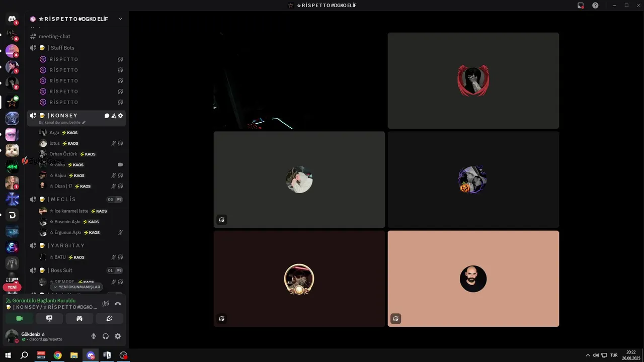Select the KONSEY voice channel row
This screenshot has height=362, width=644.
(77, 118)
